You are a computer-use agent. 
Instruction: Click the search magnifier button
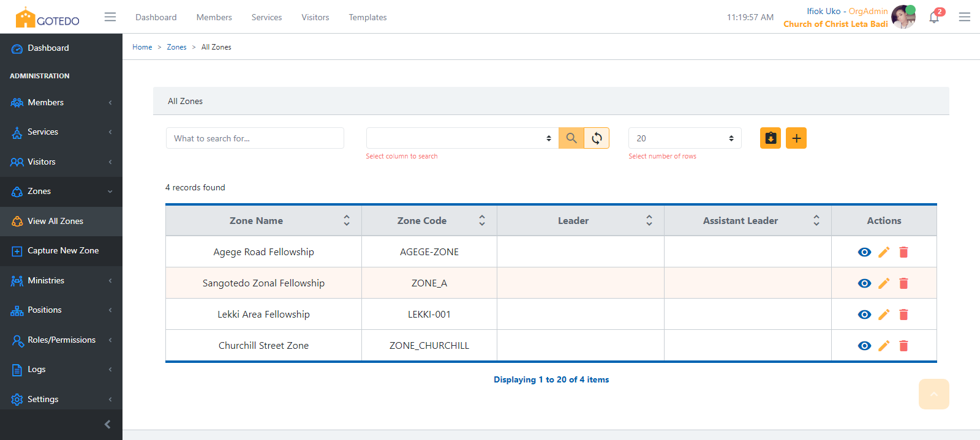571,138
